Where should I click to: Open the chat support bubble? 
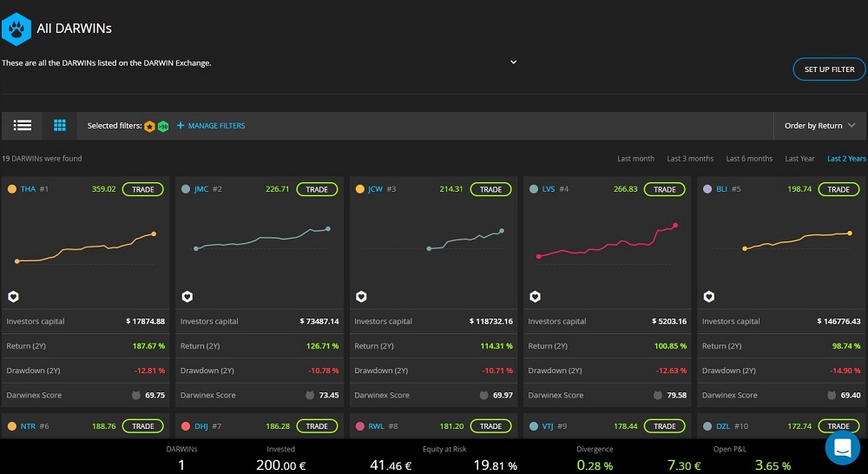pos(842,447)
